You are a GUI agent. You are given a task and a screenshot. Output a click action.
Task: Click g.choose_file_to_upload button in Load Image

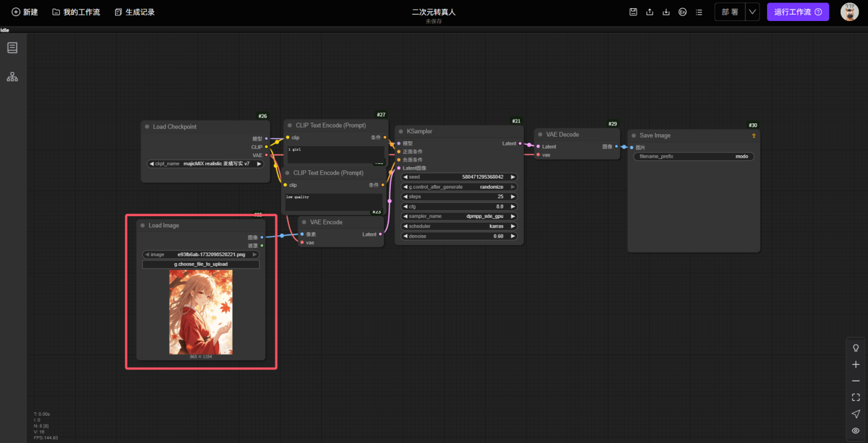click(x=201, y=264)
